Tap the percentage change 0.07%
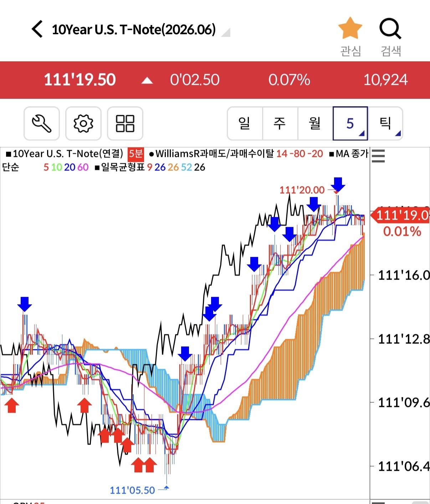Viewport: 430px width, 504px height. (x=289, y=80)
